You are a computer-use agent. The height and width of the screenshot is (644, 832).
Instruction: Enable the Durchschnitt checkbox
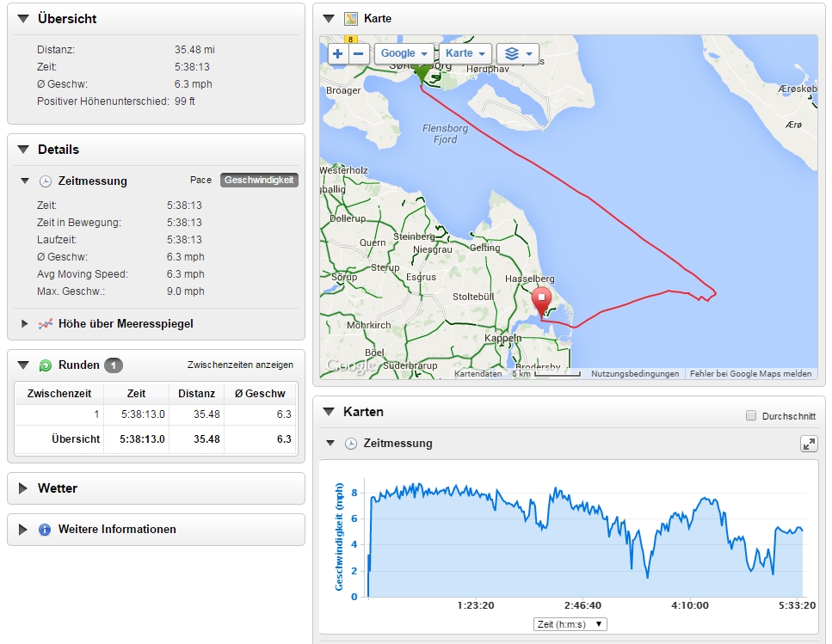751,416
